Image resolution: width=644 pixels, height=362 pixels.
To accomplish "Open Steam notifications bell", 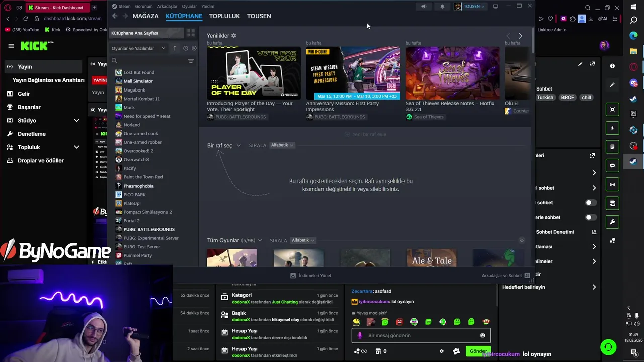I will [x=442, y=6].
